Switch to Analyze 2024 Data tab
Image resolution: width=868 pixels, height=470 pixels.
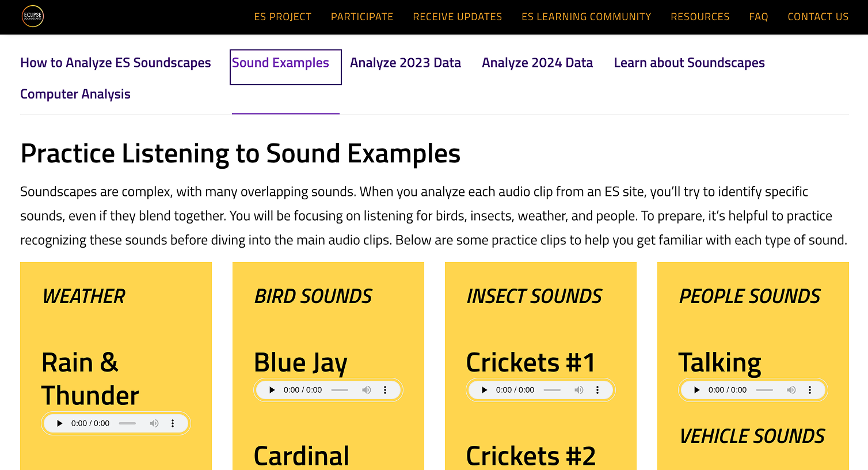click(537, 63)
